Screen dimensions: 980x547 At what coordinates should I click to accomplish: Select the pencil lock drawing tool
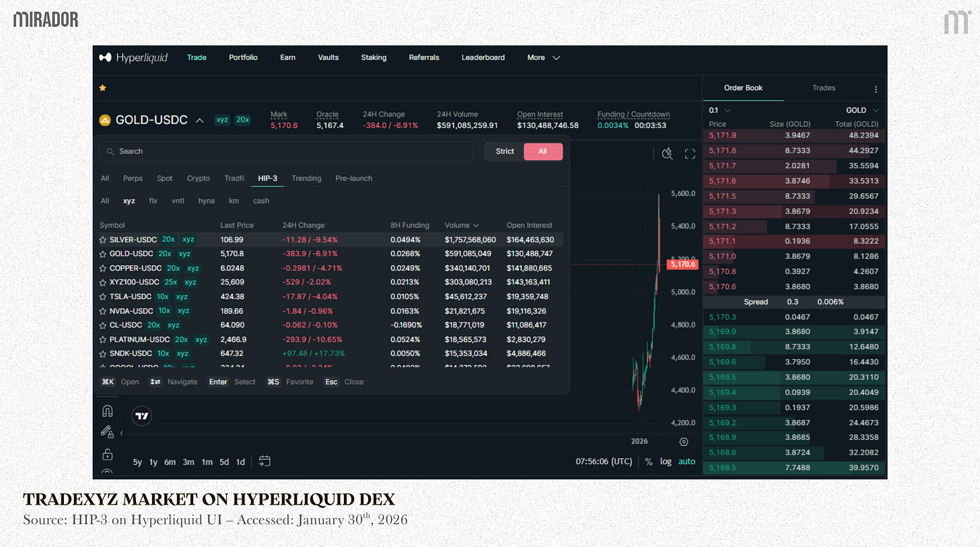tap(107, 432)
